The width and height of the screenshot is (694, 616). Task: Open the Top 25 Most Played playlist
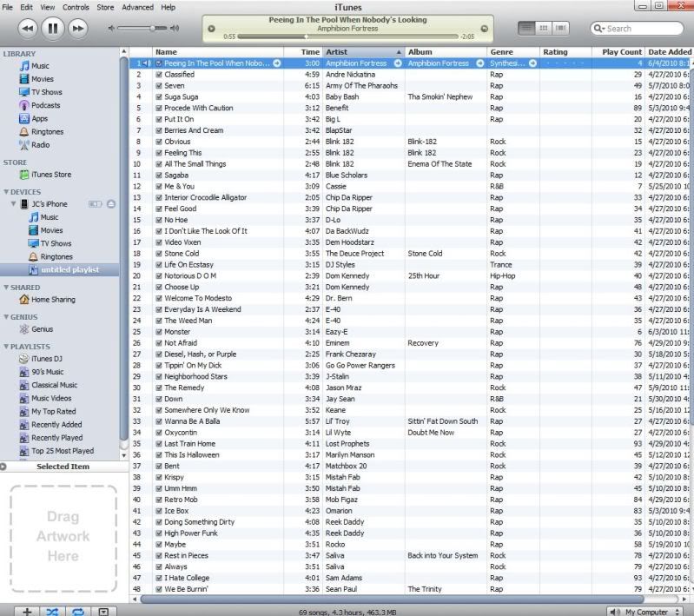point(63,451)
